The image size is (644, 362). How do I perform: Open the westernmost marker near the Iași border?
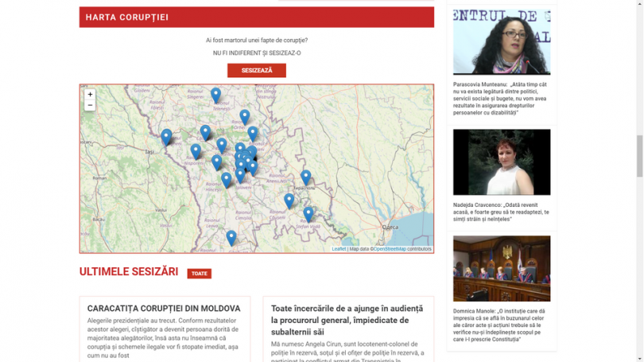(166, 137)
